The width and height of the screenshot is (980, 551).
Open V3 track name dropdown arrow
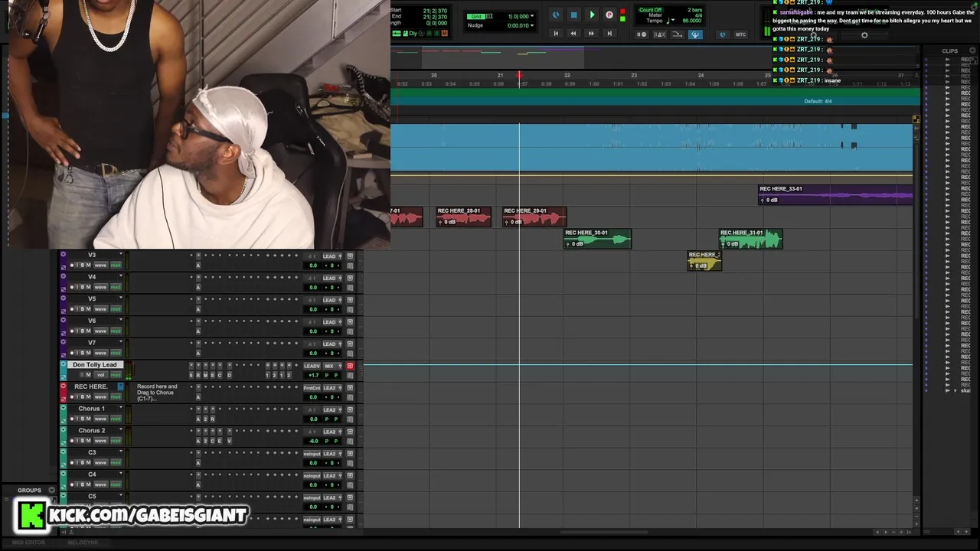120,254
